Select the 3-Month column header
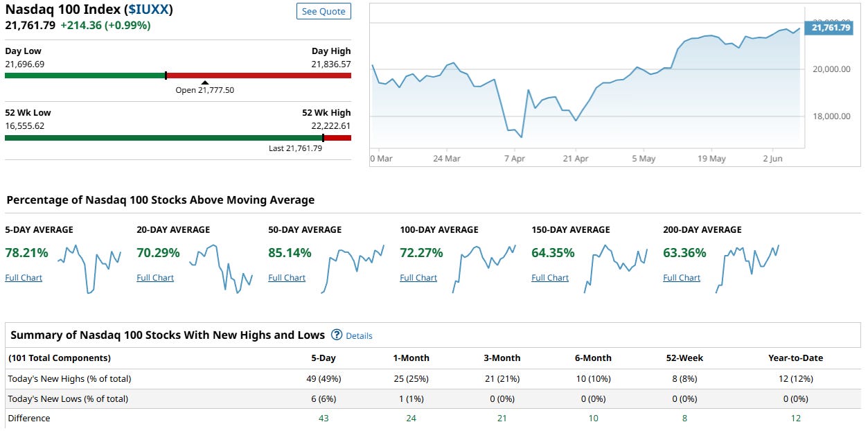Viewport: 868px width, 431px height. coord(502,358)
